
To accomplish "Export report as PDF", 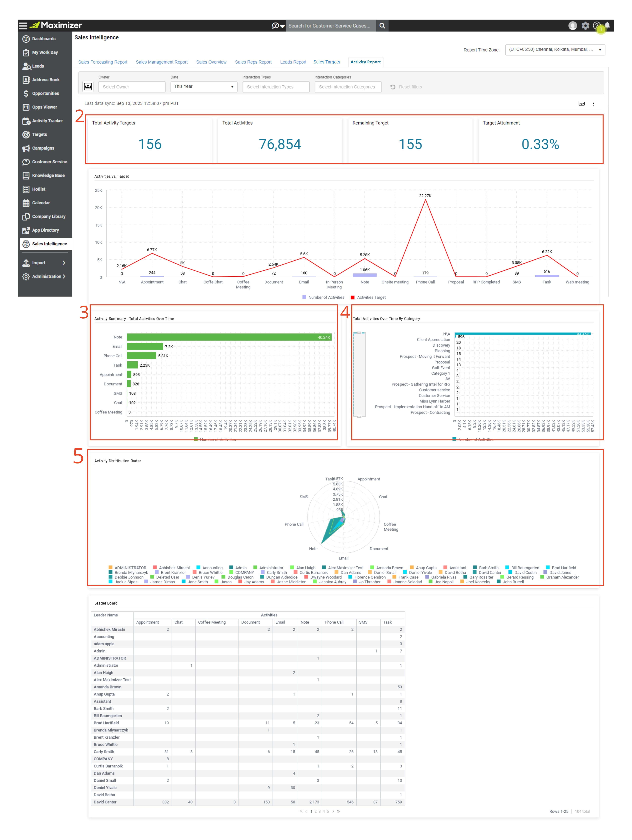I will tap(581, 104).
